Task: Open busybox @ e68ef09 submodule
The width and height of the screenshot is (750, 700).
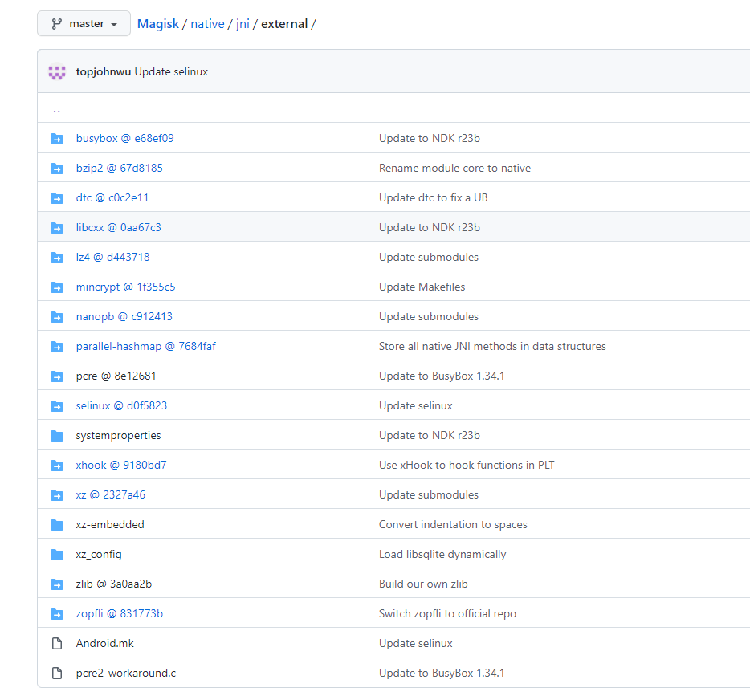Action: point(124,138)
